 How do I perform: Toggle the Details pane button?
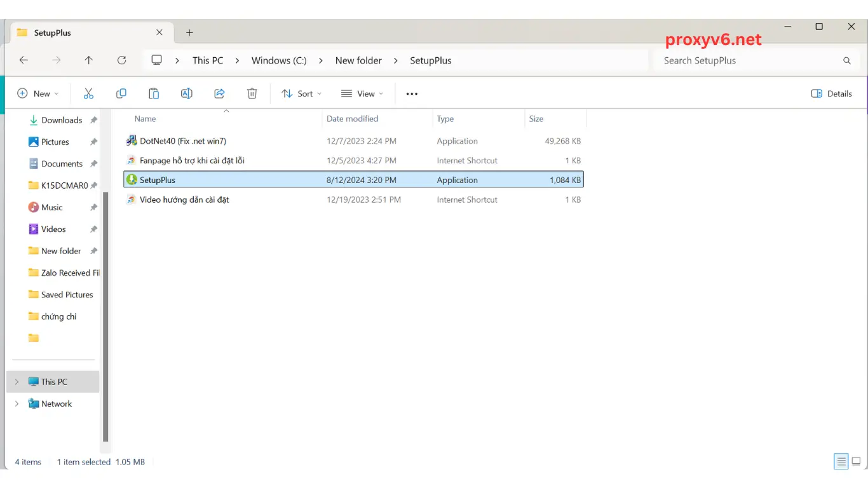[x=832, y=93]
